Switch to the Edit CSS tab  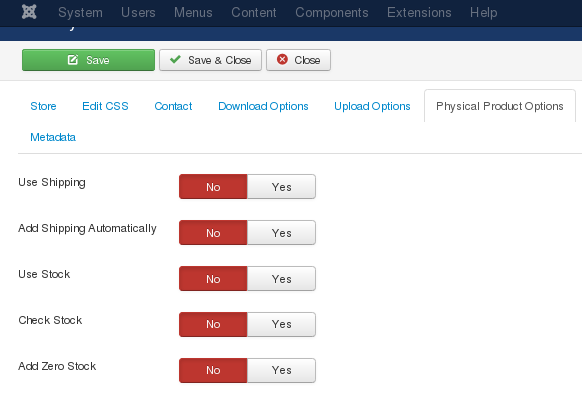coord(105,106)
